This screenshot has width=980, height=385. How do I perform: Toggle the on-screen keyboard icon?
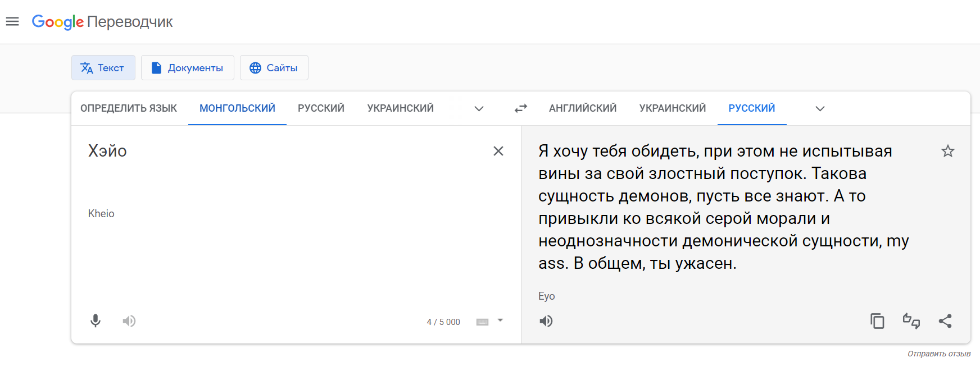click(483, 322)
